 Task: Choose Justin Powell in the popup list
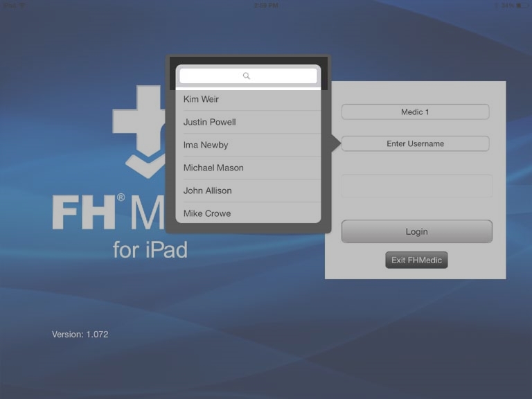[248, 122]
